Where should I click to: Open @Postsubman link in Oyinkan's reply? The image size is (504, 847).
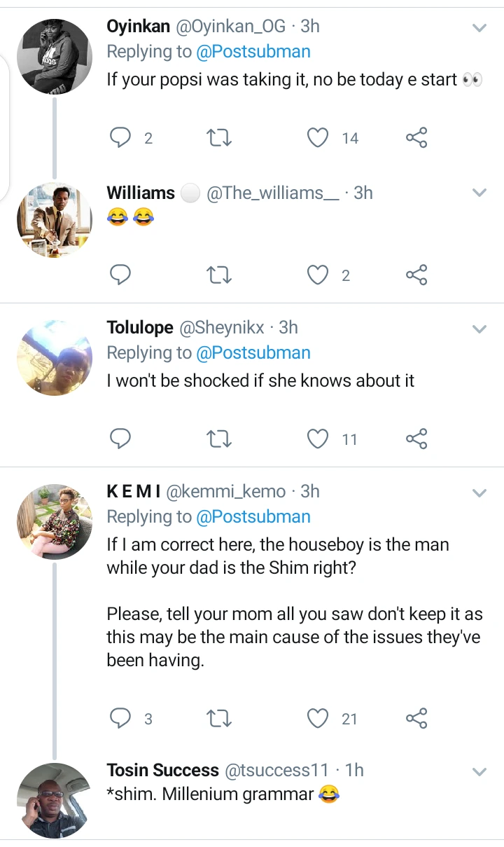coord(253,52)
